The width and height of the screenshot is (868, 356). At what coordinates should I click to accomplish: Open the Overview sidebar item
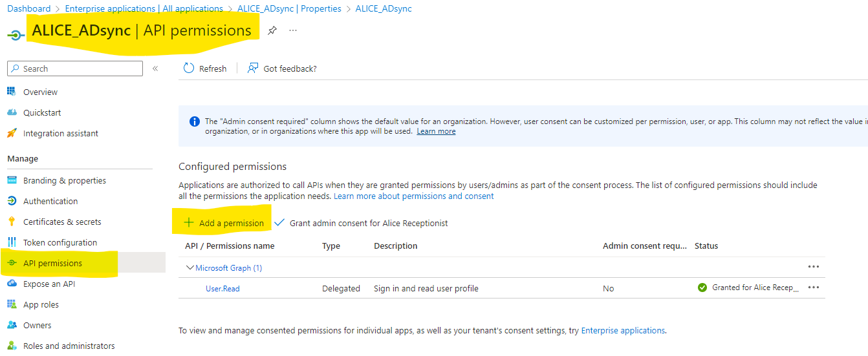[x=40, y=92]
